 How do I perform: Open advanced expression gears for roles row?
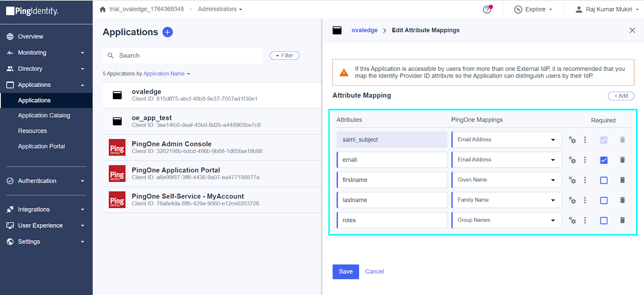572,220
